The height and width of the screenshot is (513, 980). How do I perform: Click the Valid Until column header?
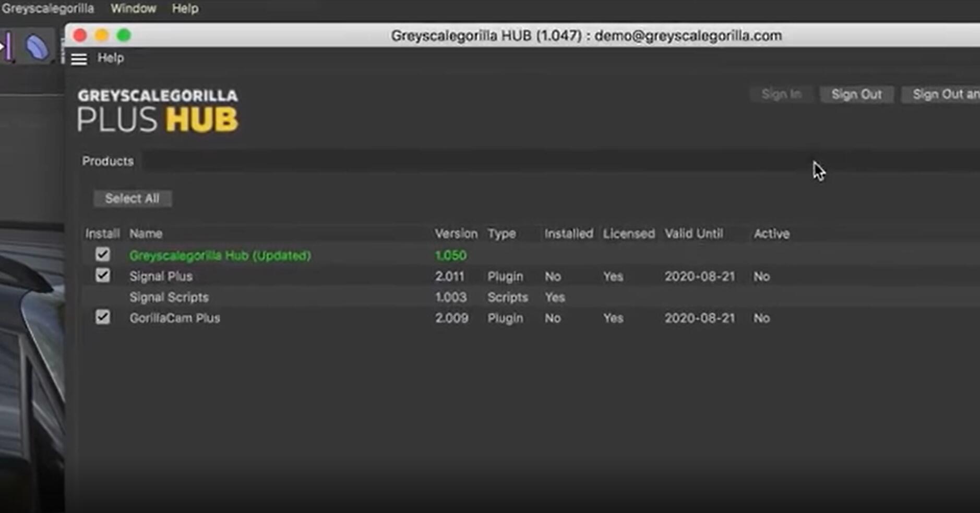(x=694, y=234)
